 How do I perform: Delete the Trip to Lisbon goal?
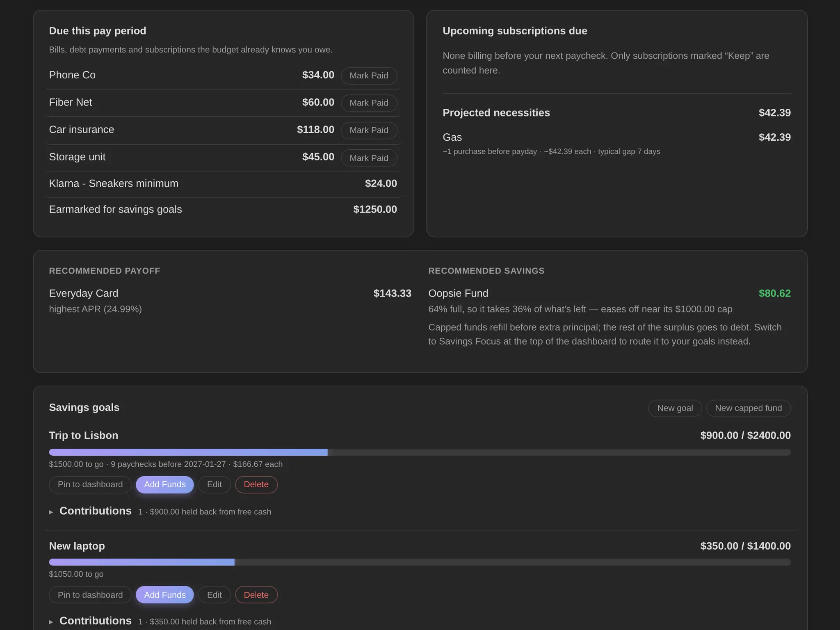point(256,484)
